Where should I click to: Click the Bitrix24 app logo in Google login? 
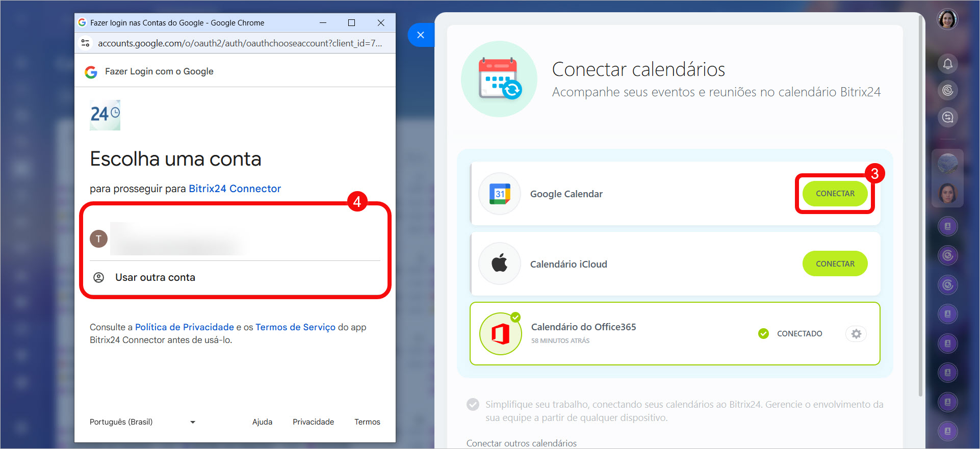105,115
